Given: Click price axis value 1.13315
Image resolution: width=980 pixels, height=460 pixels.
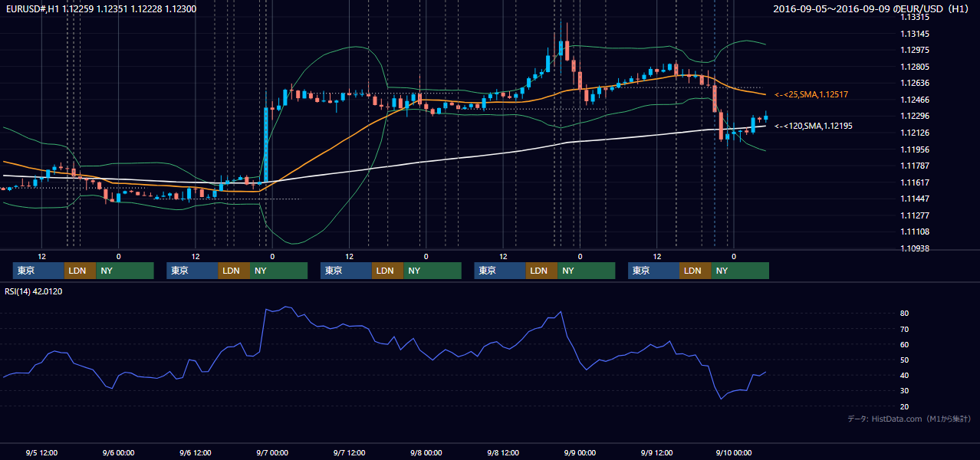Looking at the screenshot, I should pyautogui.click(x=915, y=17).
